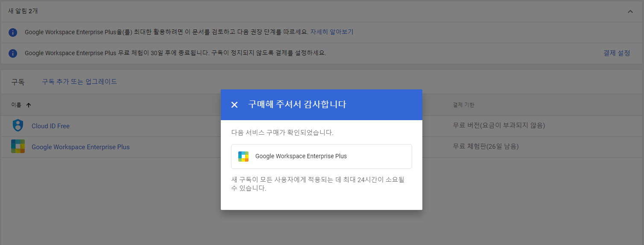Click the 무료 버전(요금이 부과되지 않음) cell

pos(499,126)
